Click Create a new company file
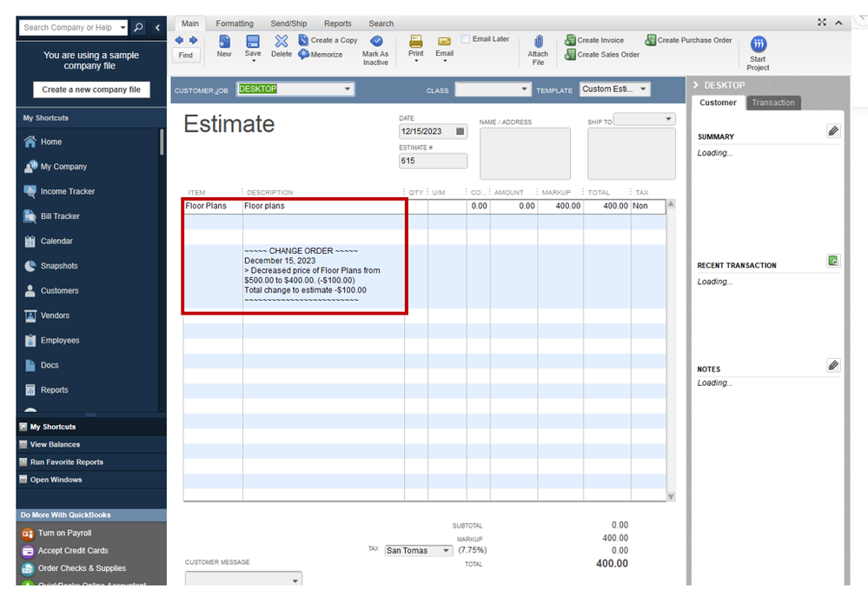The image size is (868, 604). pos(91,90)
